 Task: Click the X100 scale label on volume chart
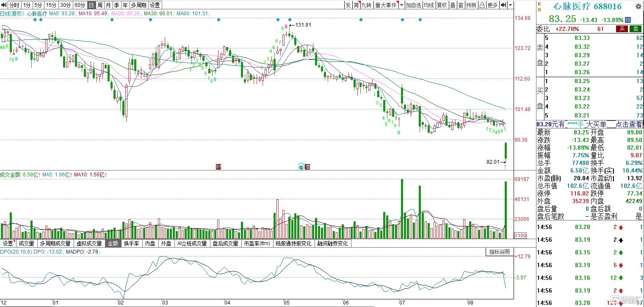[520, 235]
